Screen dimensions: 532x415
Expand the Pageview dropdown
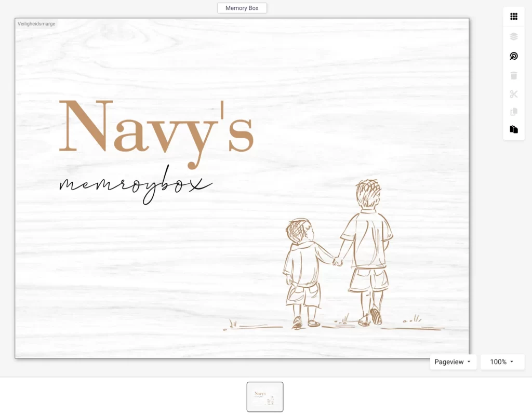[453, 362]
